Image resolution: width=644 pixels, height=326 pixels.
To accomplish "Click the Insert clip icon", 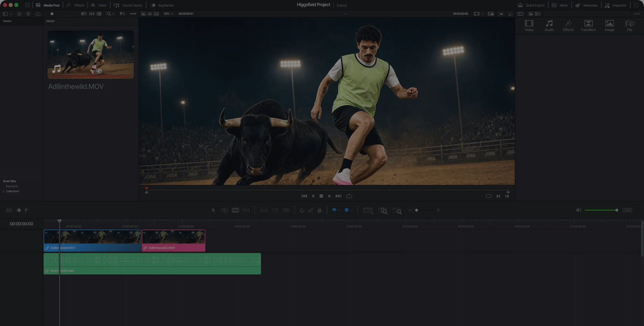I will [264, 210].
